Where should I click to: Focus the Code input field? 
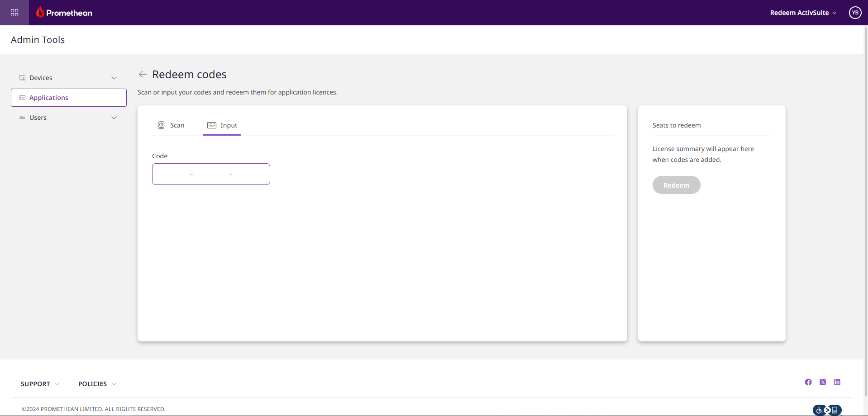tap(211, 174)
